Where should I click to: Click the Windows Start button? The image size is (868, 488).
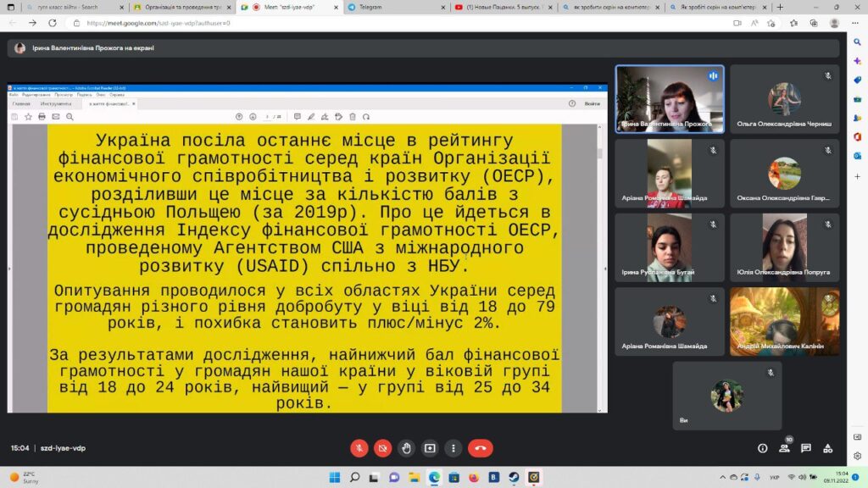(x=333, y=477)
